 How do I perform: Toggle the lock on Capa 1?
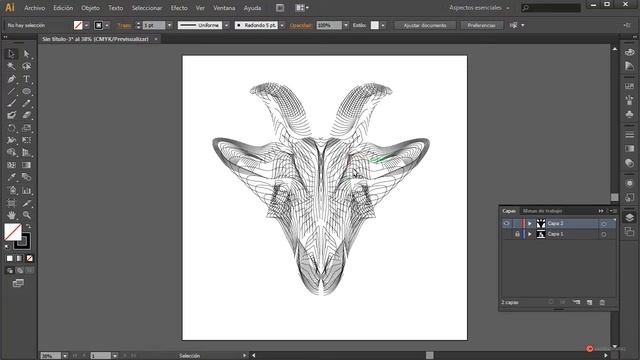[x=517, y=234]
